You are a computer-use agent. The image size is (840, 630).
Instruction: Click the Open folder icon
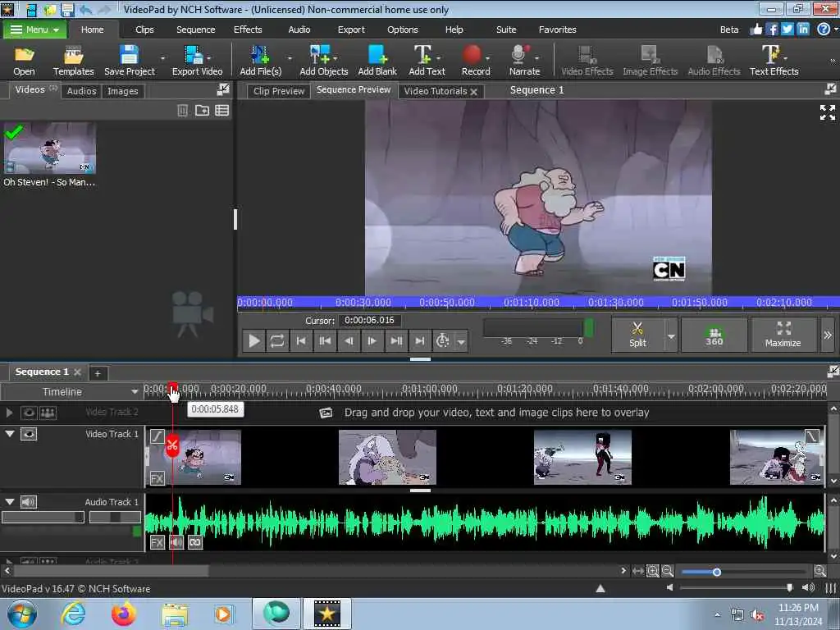[x=24, y=55]
